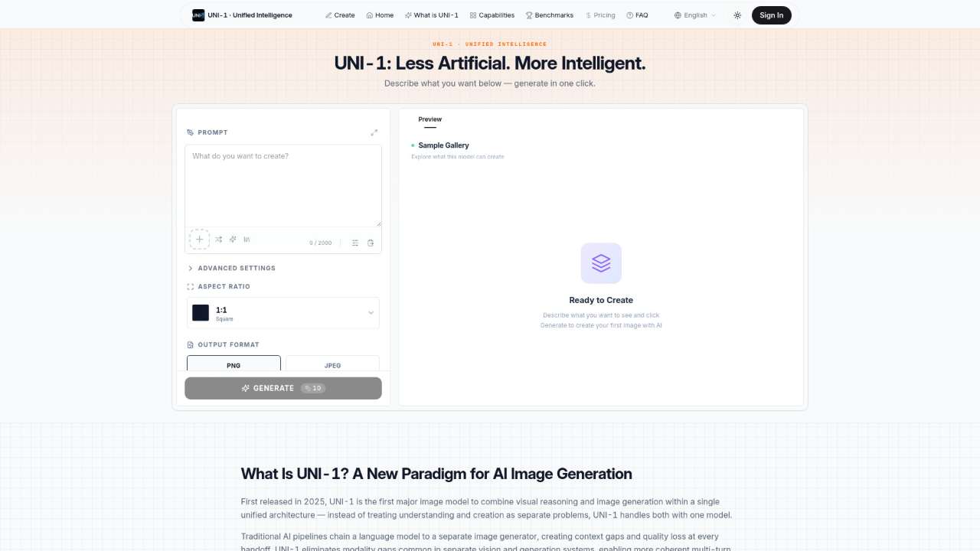Open the Benchmarks menu item
This screenshot has width=980, height=551.
(x=550, y=15)
